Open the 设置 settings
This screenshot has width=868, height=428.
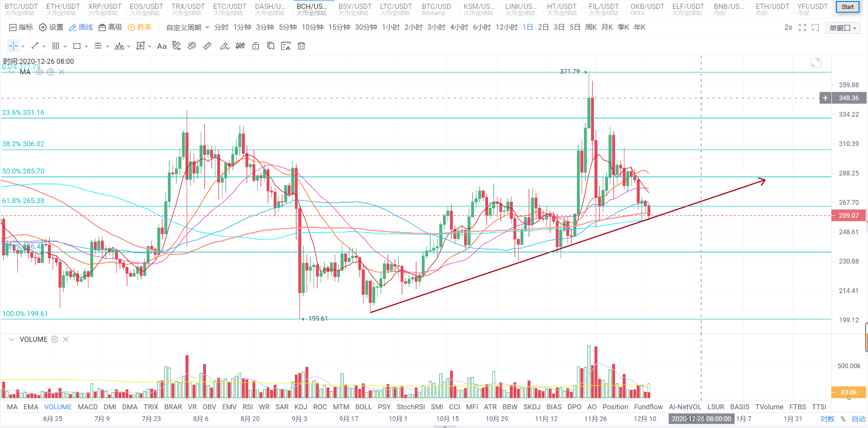(51, 27)
